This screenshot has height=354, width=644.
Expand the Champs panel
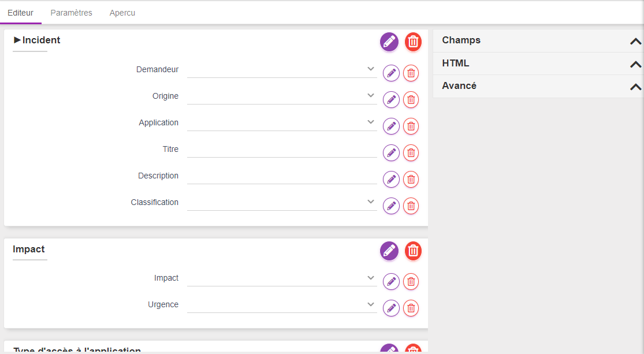pyautogui.click(x=635, y=41)
